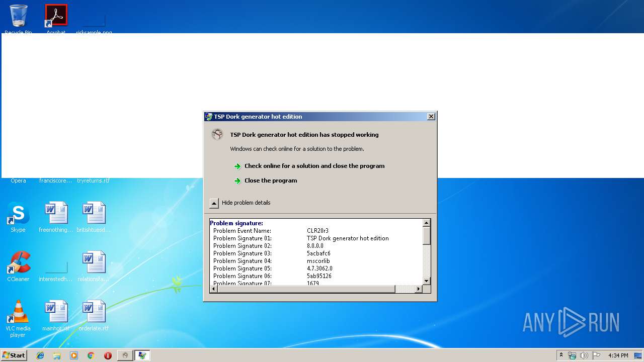Collapse details with Hide problem details arrow
This screenshot has width=644, height=362.
[214, 203]
